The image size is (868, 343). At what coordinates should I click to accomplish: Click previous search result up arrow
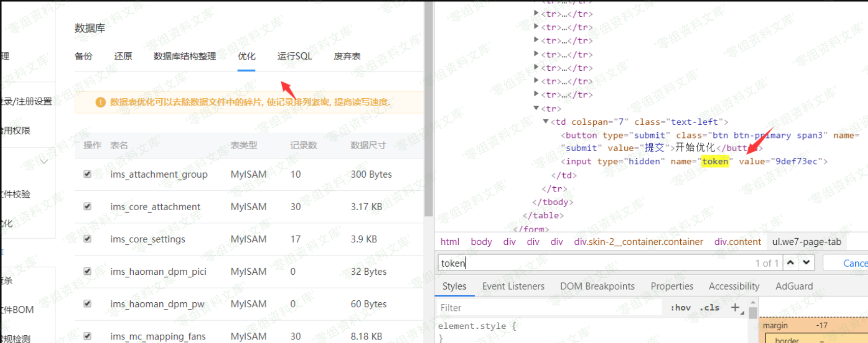[x=790, y=263]
